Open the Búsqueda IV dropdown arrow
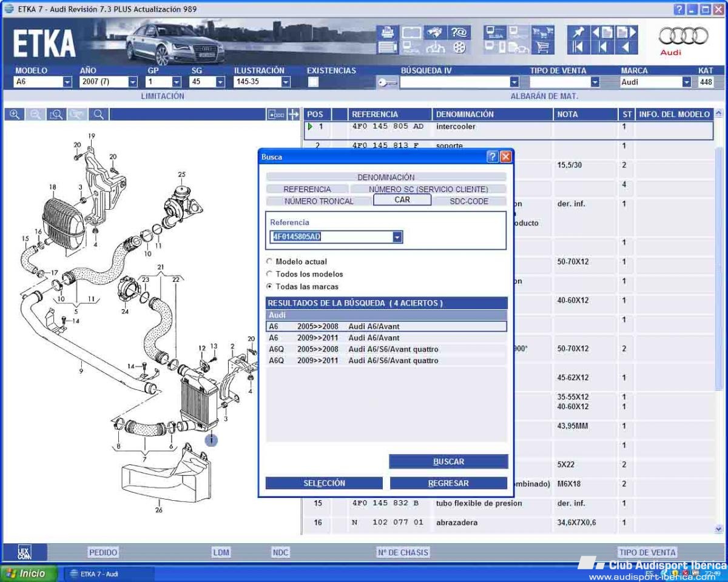Screen dimensions: 728x582 514,82
